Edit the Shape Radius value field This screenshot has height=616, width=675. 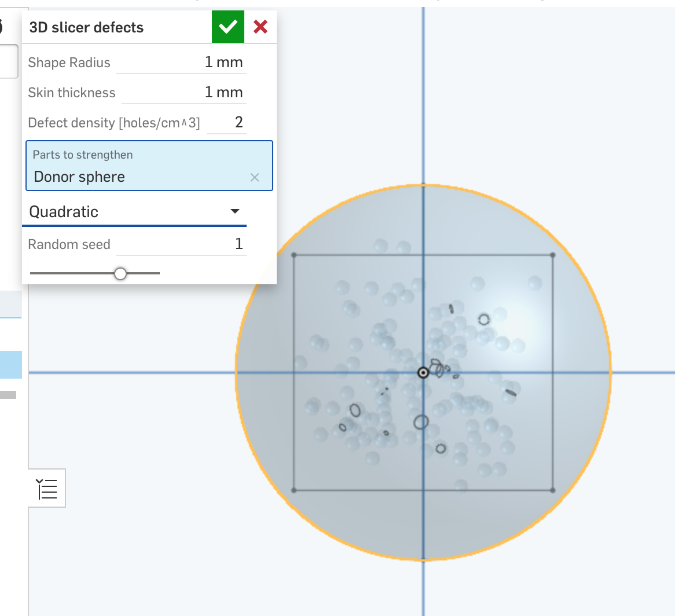181,63
